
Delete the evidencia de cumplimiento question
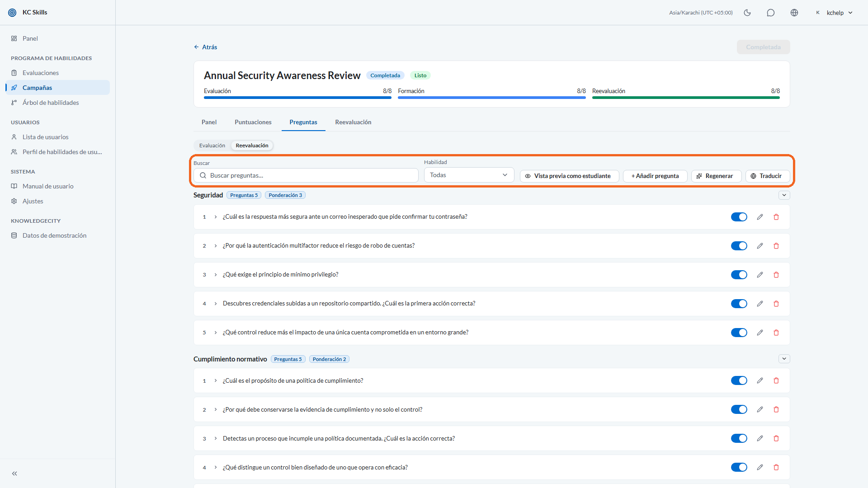click(x=776, y=409)
